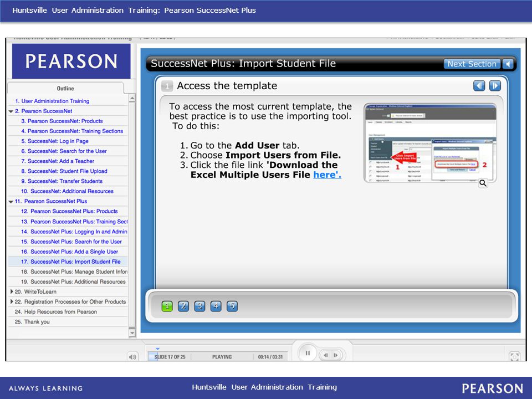Jump to step 2
The image size is (532, 399).
[183, 306]
